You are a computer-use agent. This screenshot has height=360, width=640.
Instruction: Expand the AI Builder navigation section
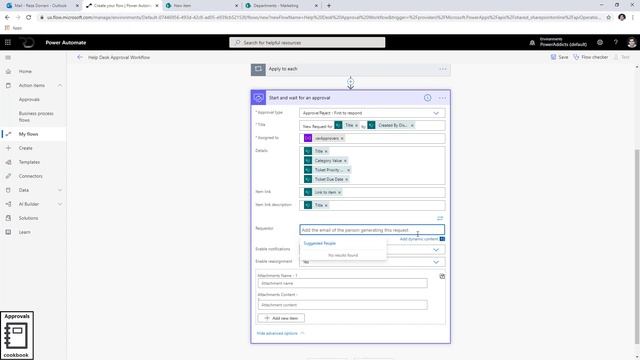pos(60,204)
